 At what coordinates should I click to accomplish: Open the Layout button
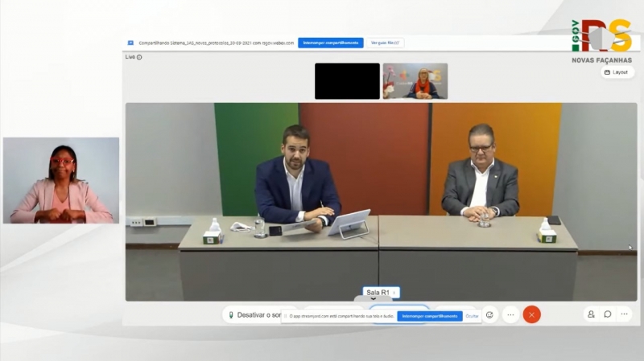[617, 72]
